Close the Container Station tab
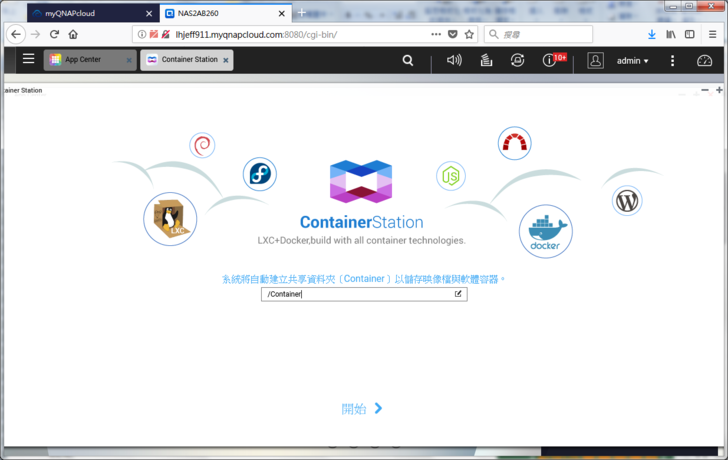The height and width of the screenshot is (460, 728). 226,60
